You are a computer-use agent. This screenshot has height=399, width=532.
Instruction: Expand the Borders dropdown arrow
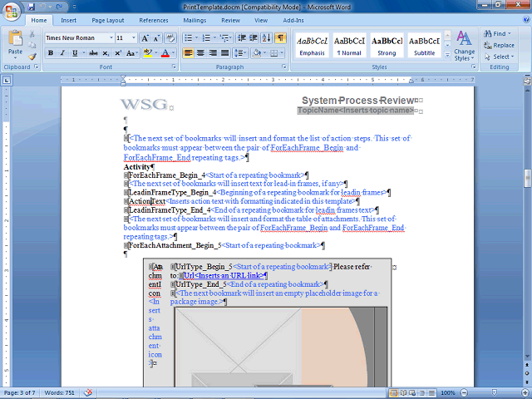[x=282, y=53]
